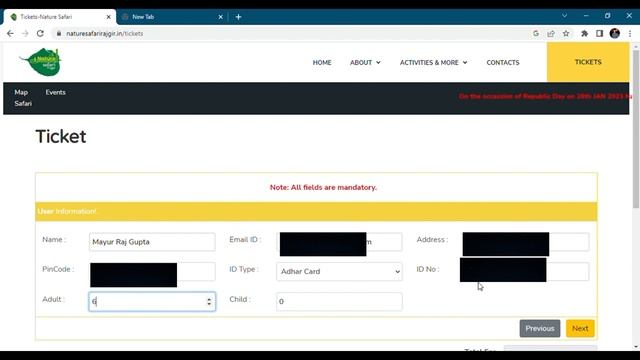
Task: Expand the ABOUT menu
Action: coord(365,62)
